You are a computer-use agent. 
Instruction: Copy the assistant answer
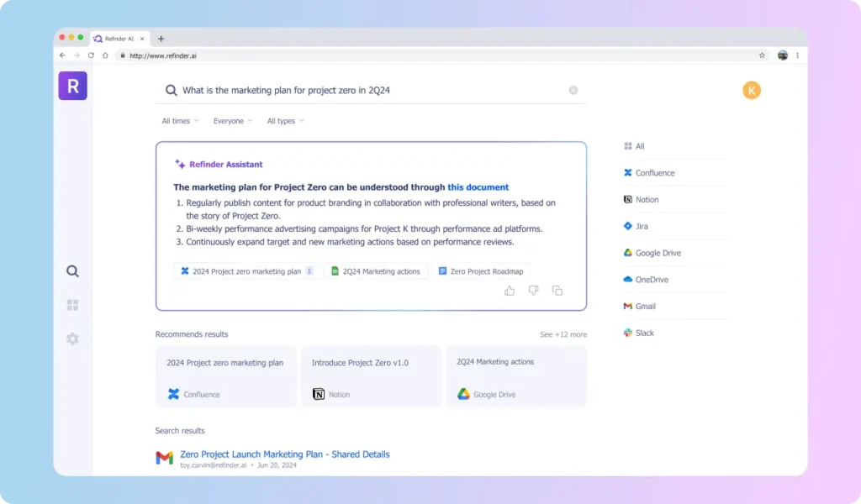point(557,291)
